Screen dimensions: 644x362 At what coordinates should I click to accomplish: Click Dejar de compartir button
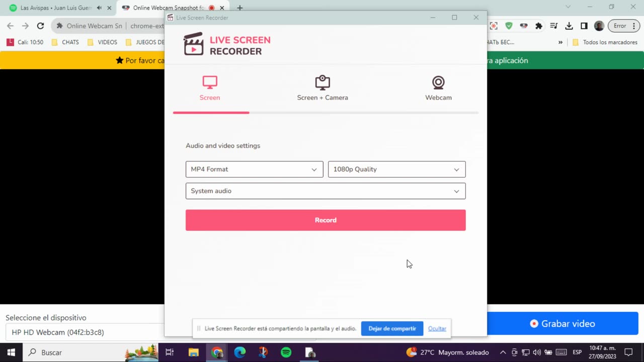pyautogui.click(x=392, y=329)
